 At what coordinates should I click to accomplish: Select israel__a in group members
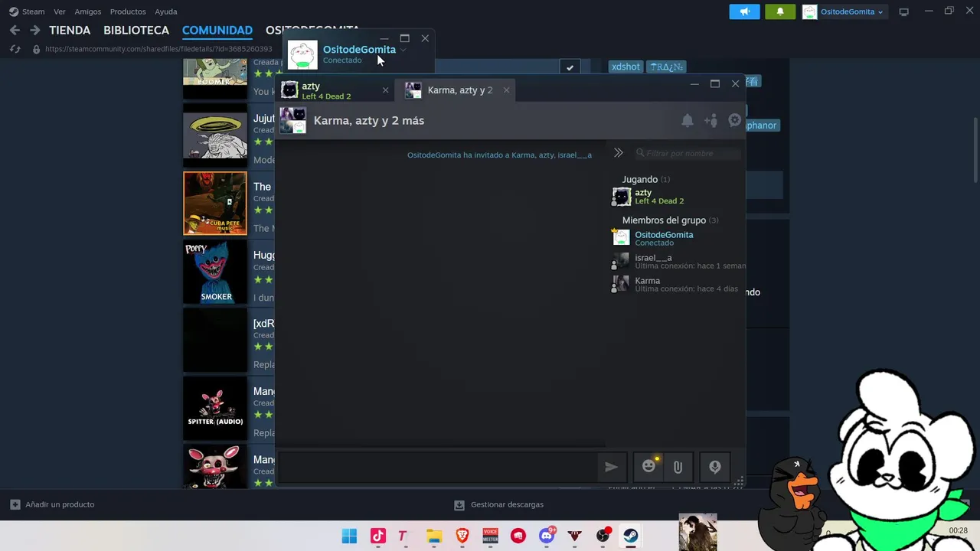click(x=677, y=261)
